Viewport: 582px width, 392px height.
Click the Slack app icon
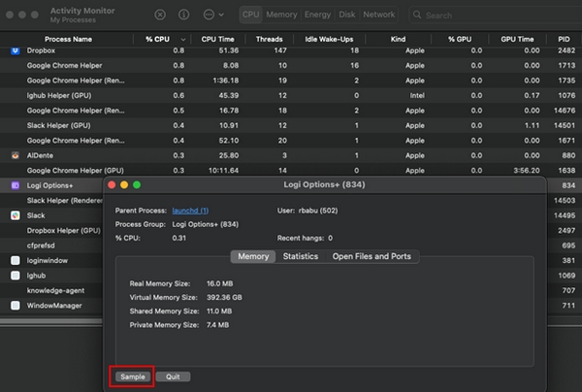pos(16,215)
